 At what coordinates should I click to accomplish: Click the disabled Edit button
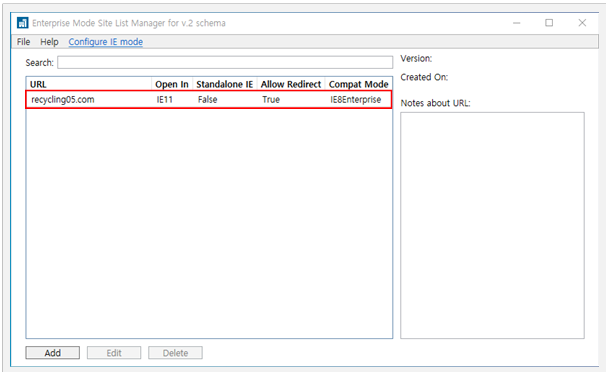[x=114, y=353]
